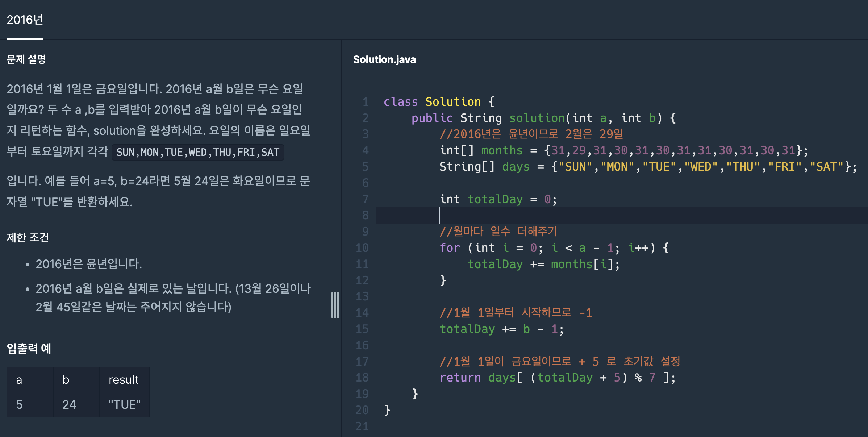The width and height of the screenshot is (868, 437).
Task: Click table header cell 'result'
Action: (125, 379)
